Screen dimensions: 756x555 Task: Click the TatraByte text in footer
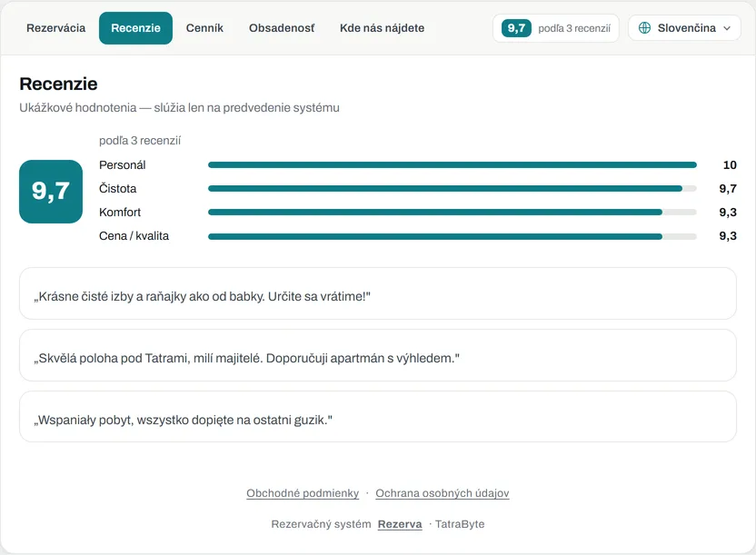point(460,524)
